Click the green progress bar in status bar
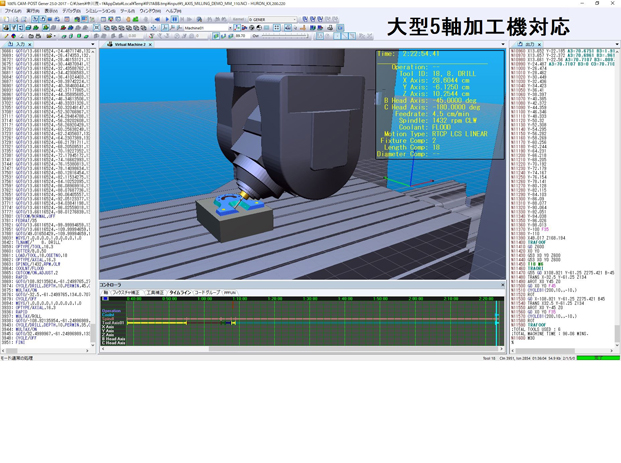The height and width of the screenshot is (463, 621). click(x=598, y=358)
